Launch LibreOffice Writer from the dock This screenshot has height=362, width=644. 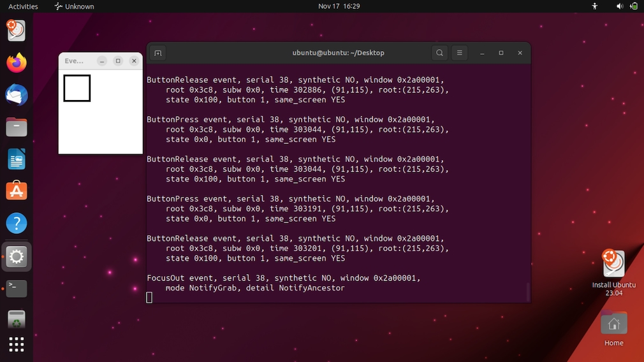pos(17,159)
